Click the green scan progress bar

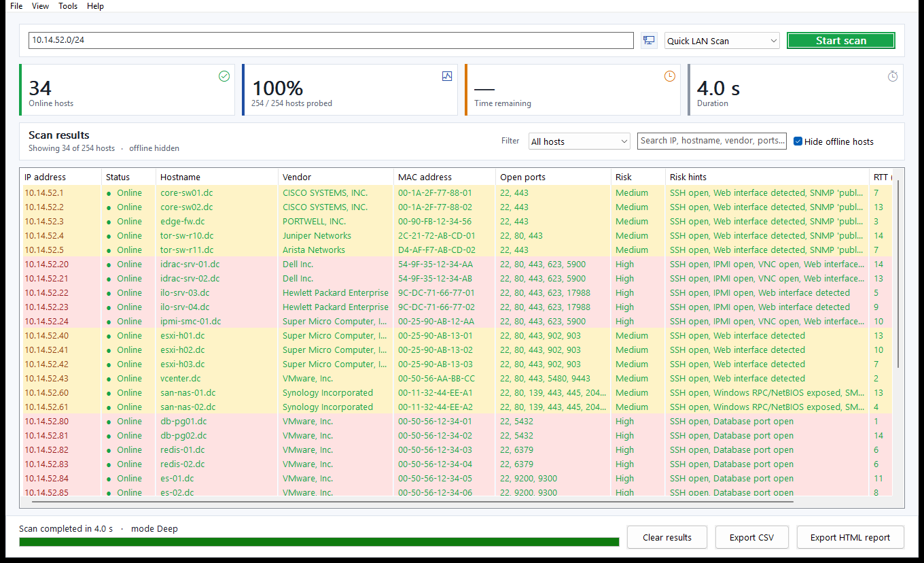[x=319, y=542]
